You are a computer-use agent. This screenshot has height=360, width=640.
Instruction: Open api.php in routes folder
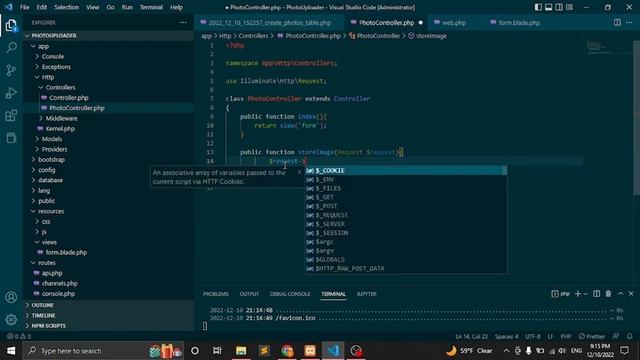point(52,273)
